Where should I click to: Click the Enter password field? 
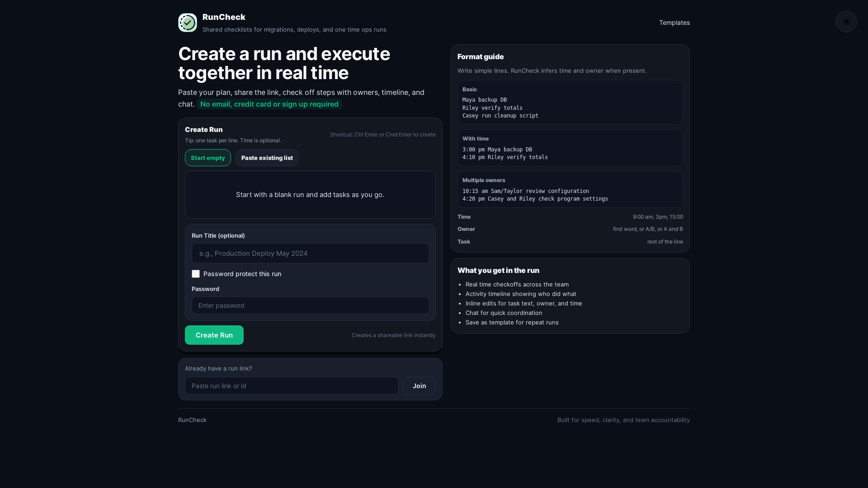click(310, 305)
